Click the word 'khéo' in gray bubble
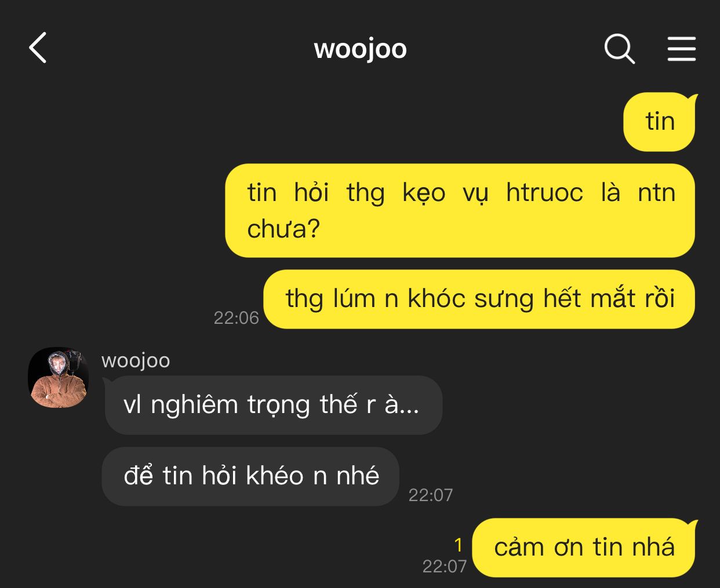The height and width of the screenshot is (588, 720). coord(275,476)
